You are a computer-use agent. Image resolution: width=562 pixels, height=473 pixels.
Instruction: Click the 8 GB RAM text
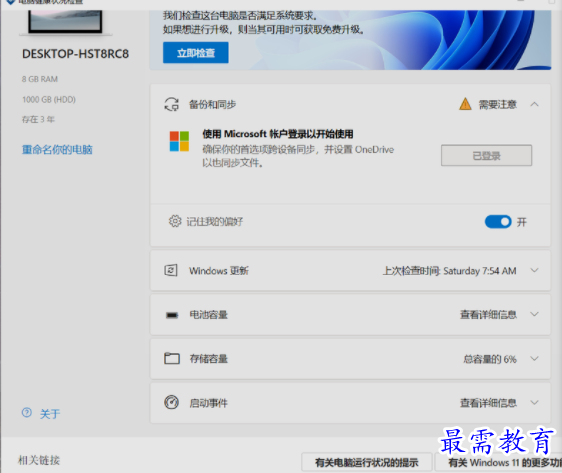(x=40, y=79)
